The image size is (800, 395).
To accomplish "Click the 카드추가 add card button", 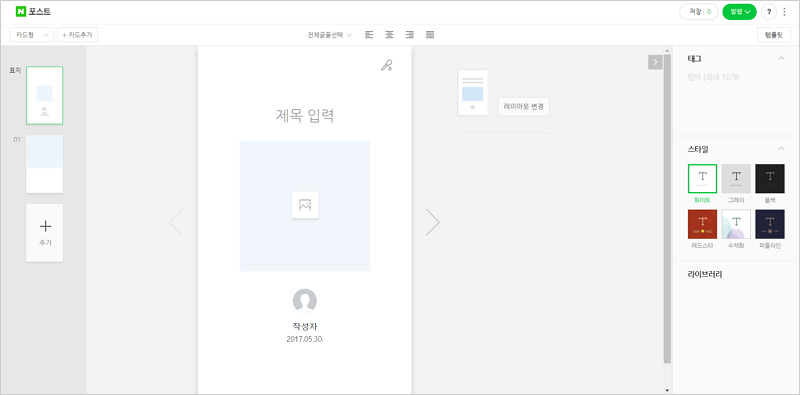I will [78, 35].
